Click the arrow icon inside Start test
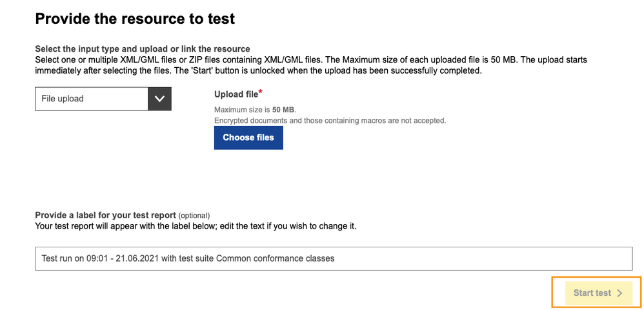The height and width of the screenshot is (310, 644). tap(619, 293)
